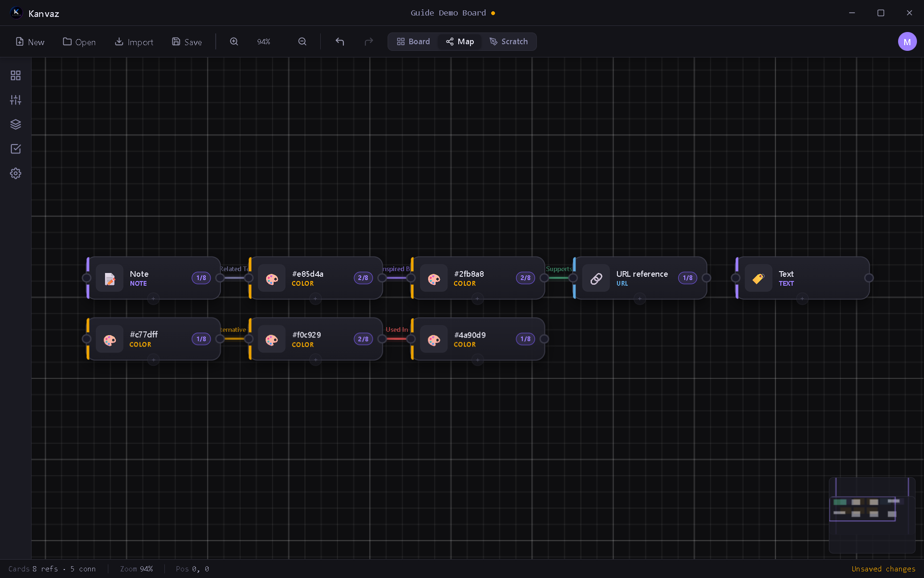The width and height of the screenshot is (924, 578).
Task: Click the link icon on URL reference card
Action: (596, 278)
